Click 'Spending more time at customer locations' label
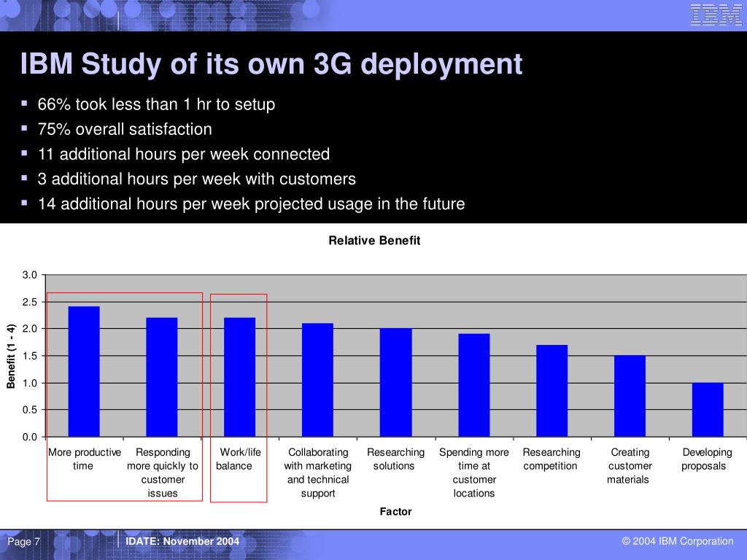Image resolution: width=747 pixels, height=560 pixels. coord(474,472)
